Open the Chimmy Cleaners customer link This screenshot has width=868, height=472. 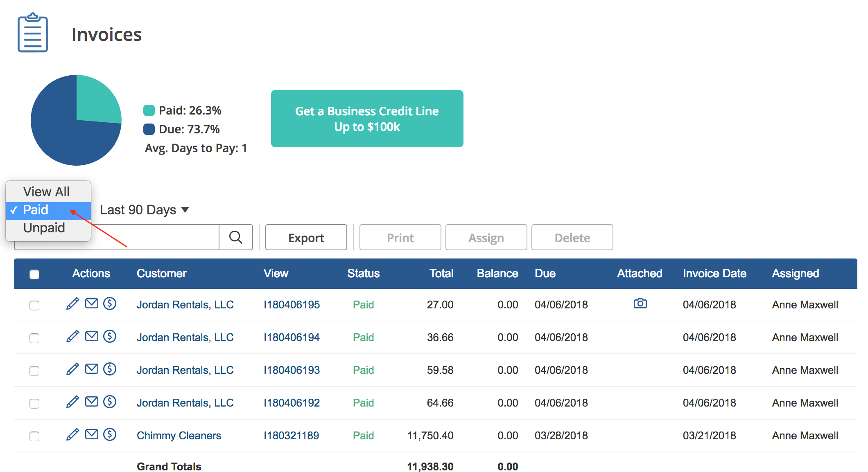point(179,436)
